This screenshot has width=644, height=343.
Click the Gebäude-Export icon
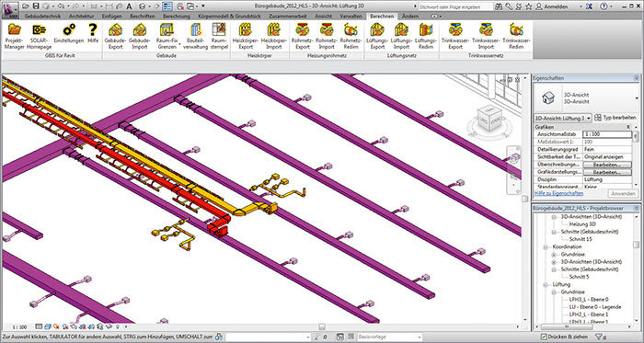point(115,36)
